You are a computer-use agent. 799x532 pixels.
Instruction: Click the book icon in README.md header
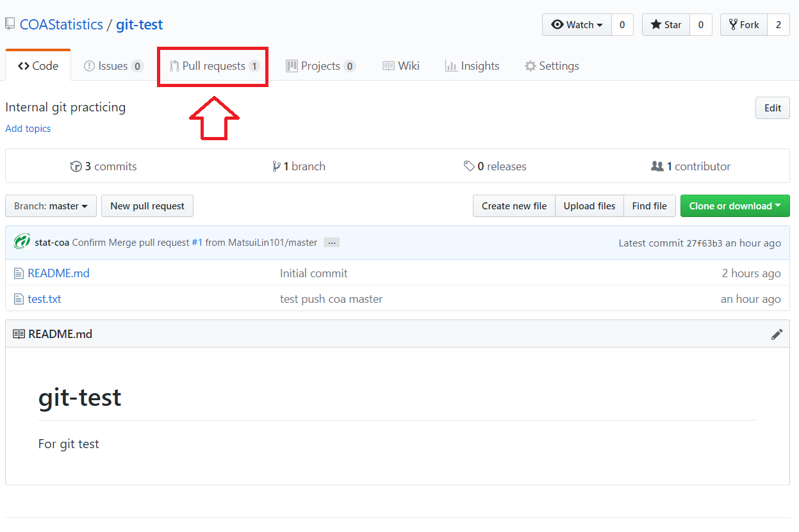(x=19, y=334)
